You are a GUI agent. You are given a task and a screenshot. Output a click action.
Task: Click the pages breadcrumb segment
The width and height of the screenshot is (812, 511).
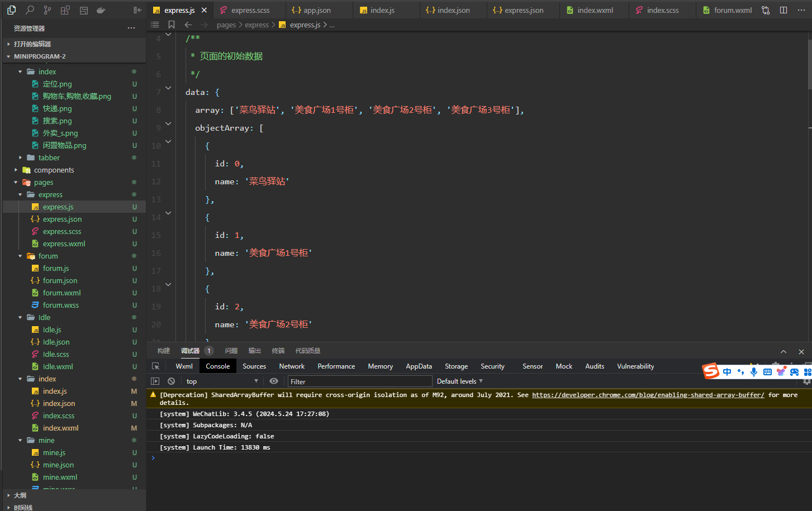tap(226, 25)
